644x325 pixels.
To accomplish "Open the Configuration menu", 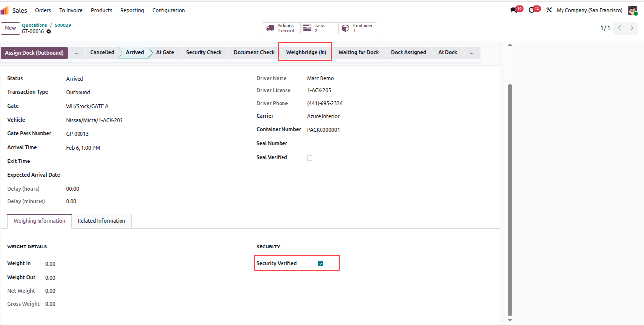I will point(168,10).
